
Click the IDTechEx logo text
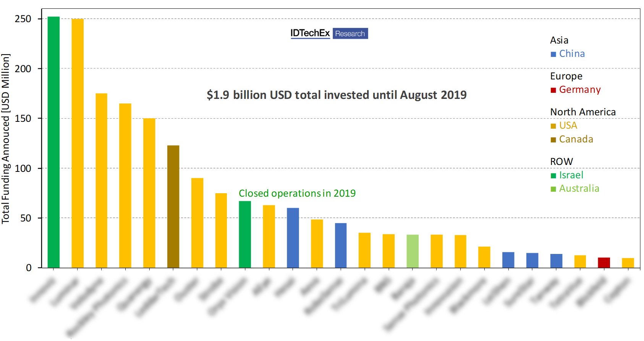click(x=310, y=33)
